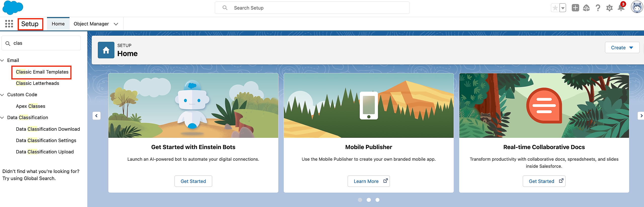Click the Setup Home house icon
The height and width of the screenshot is (207, 644).
tap(106, 50)
